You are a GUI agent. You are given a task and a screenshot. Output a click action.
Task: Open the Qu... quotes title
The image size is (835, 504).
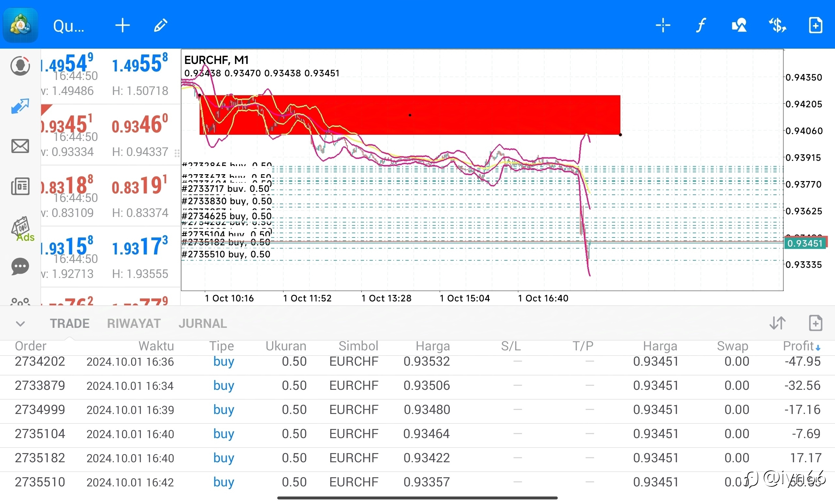click(x=68, y=26)
